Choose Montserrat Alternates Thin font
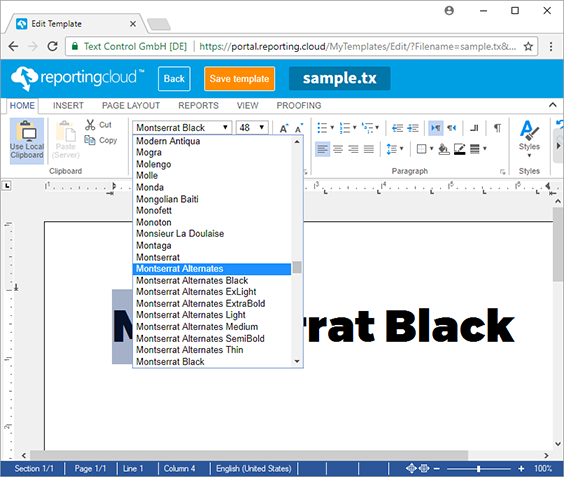The image size is (564, 477). [x=212, y=350]
